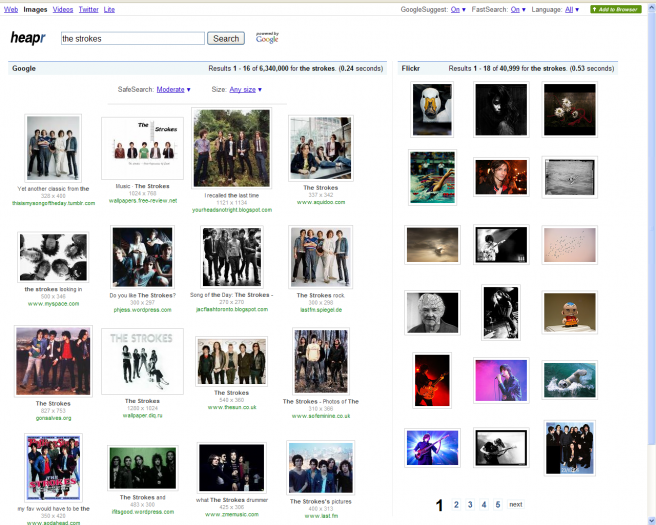
Task: Open the 'Song of the Day' thumbnail
Action: tap(232, 257)
